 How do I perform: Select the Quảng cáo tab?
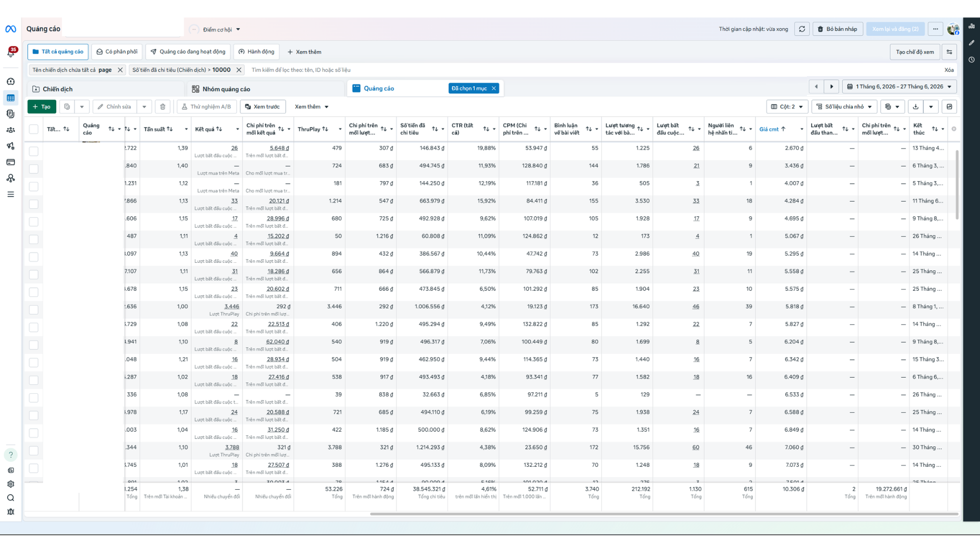[379, 88]
